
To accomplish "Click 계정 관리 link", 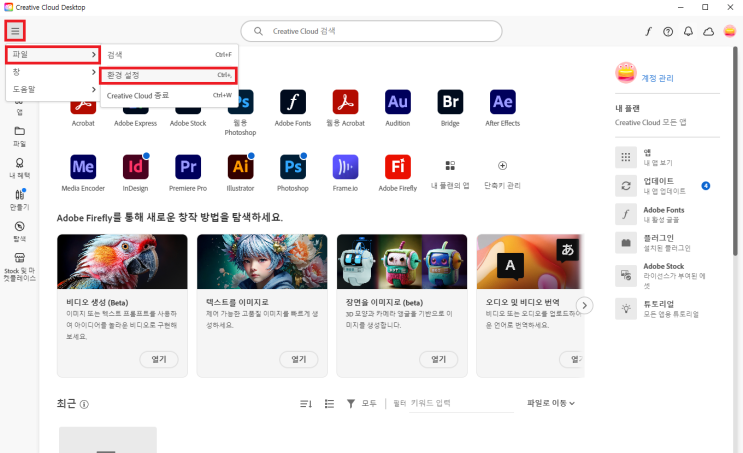I will [x=657, y=78].
